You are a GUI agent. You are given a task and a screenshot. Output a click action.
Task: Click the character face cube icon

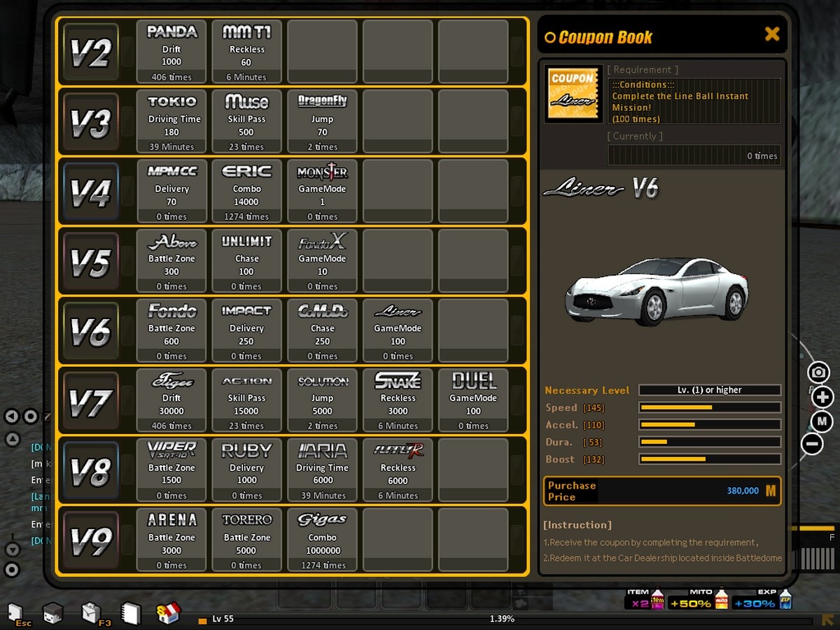point(53,613)
